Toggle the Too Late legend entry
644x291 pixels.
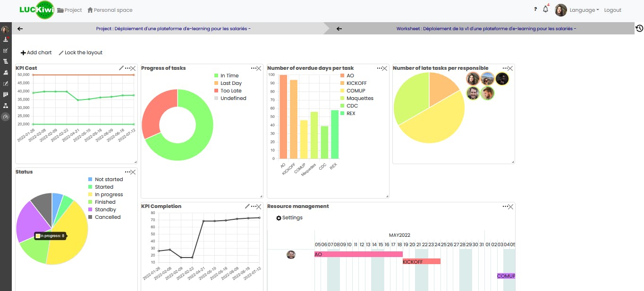[x=228, y=91]
